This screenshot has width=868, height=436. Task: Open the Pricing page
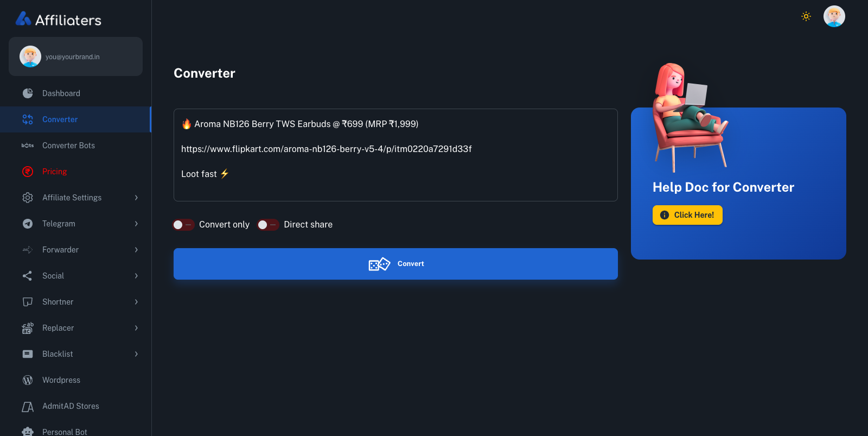point(75,172)
